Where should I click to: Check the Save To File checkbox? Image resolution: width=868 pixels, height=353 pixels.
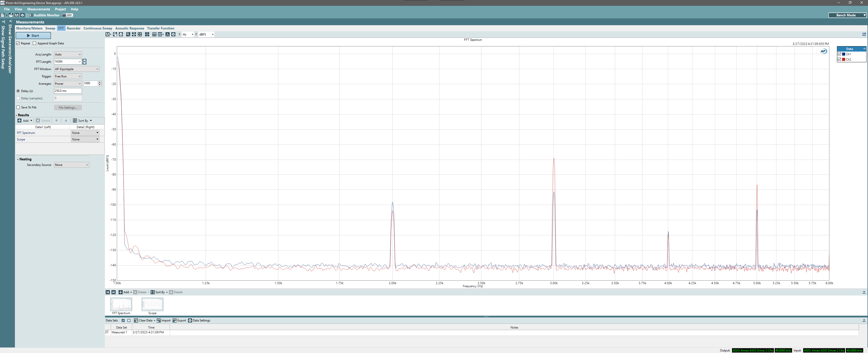(x=18, y=107)
